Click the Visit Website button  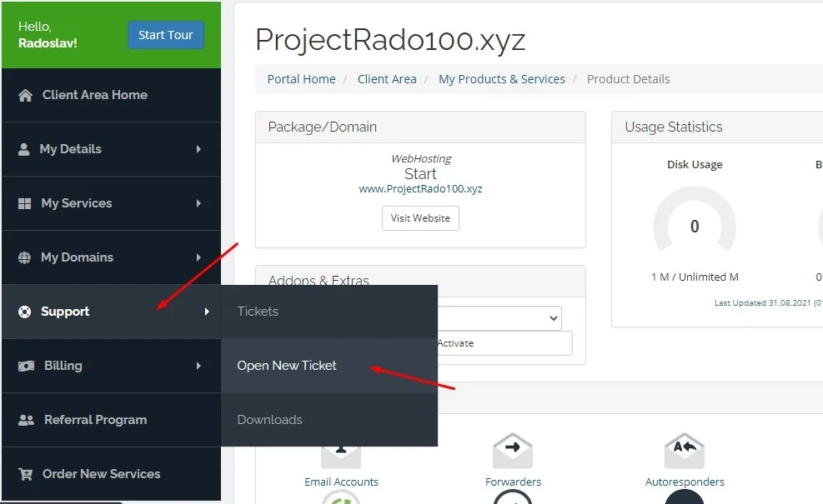pos(420,217)
